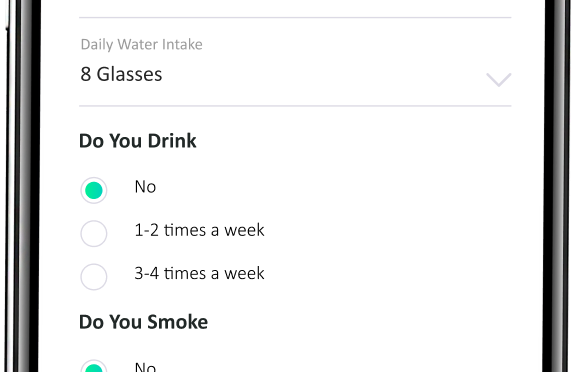This screenshot has width=575, height=372.
Task: Click the "Do You Smoke" section heading
Action: pyautogui.click(x=143, y=322)
